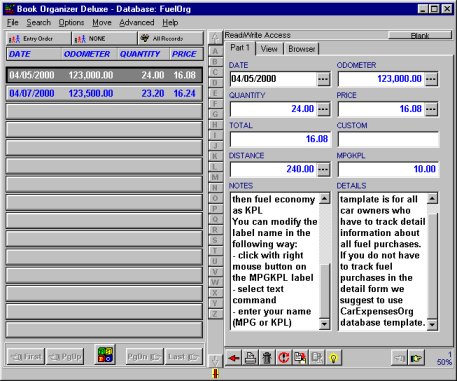Click the empty CUSTOM input field
Viewport: 457px width, 381px height.
[x=388, y=139]
